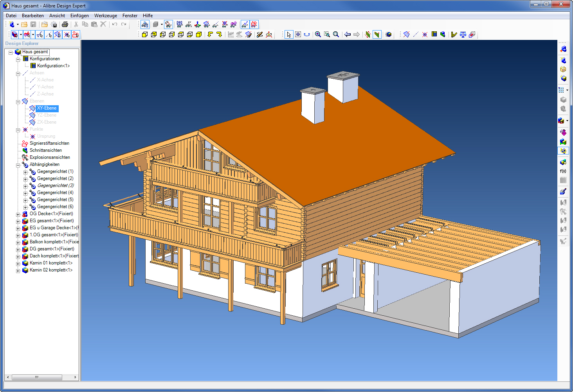Select Signierstiftansichten in the tree
Screen dimensions: 573x392
(49, 143)
